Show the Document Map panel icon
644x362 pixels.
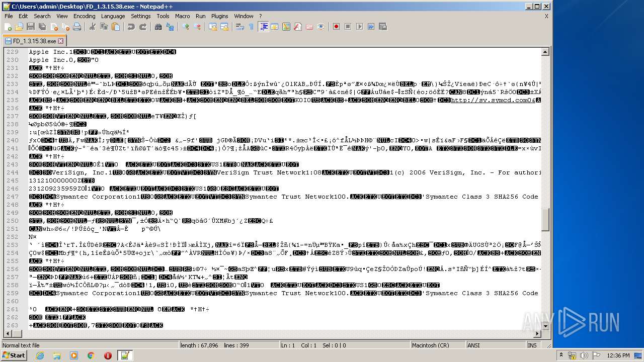pos(286,27)
